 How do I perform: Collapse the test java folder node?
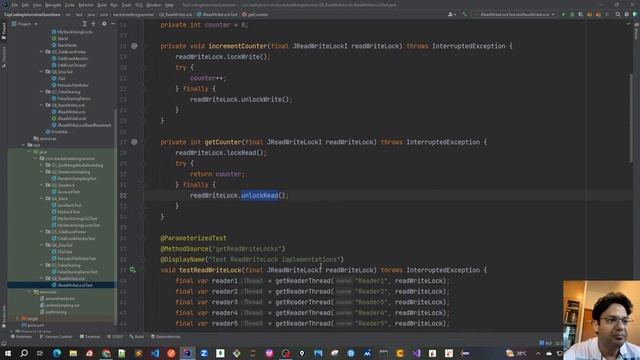(29, 152)
